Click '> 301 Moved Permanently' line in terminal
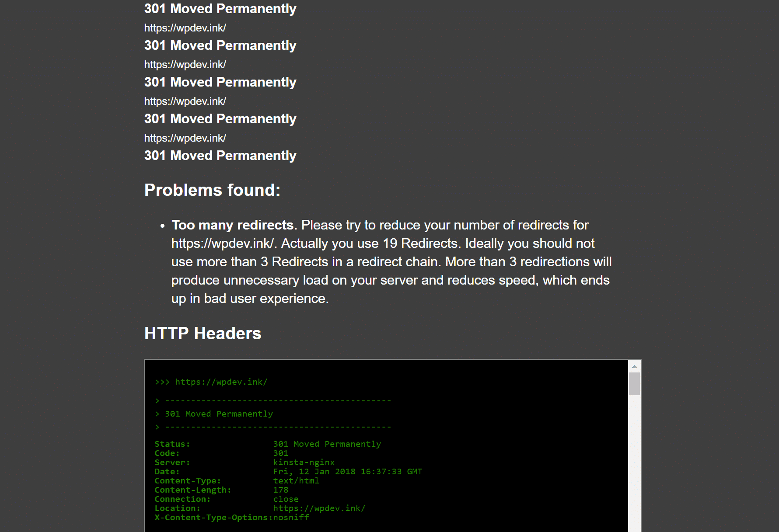This screenshot has width=779, height=532. [214, 414]
